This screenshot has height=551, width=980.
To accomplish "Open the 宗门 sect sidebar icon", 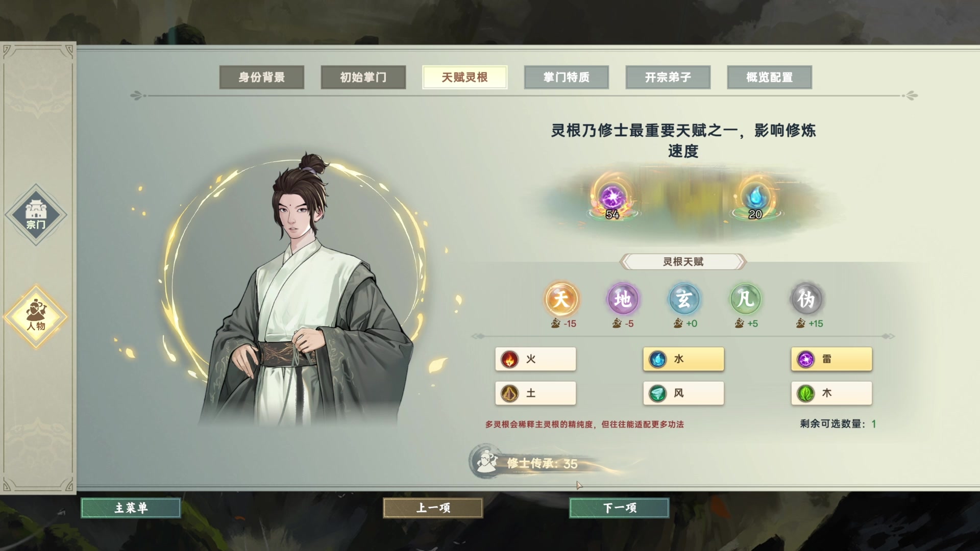I will click(36, 214).
